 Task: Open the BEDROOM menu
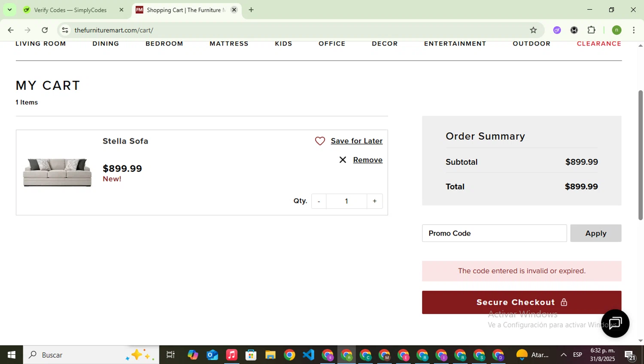(x=164, y=44)
